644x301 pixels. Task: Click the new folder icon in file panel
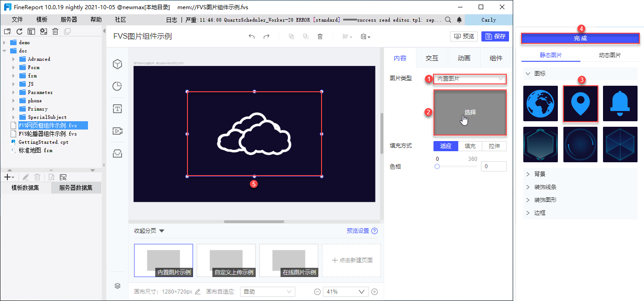(7, 31)
